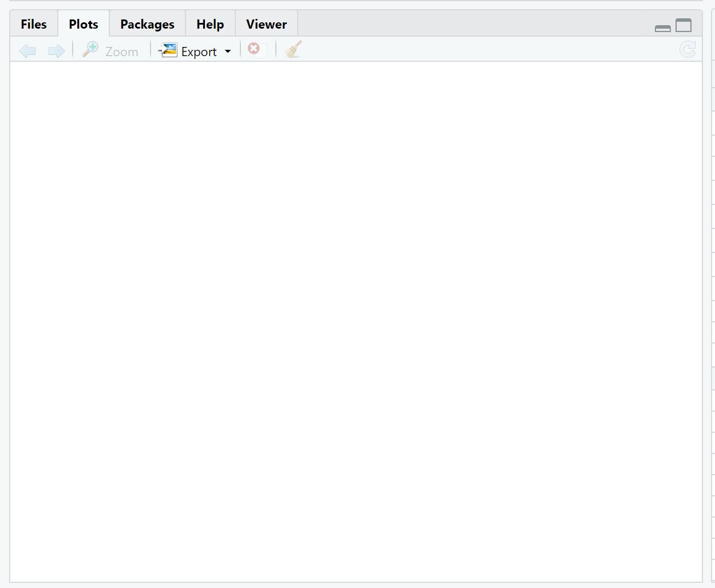Select the Plots tab
The width and height of the screenshot is (715, 588).
tap(84, 24)
